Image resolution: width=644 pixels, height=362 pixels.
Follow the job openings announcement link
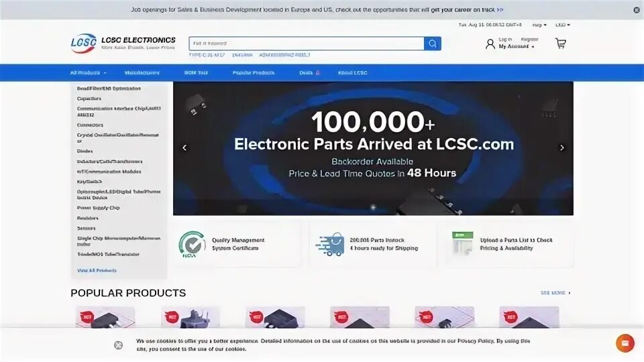(x=500, y=9)
